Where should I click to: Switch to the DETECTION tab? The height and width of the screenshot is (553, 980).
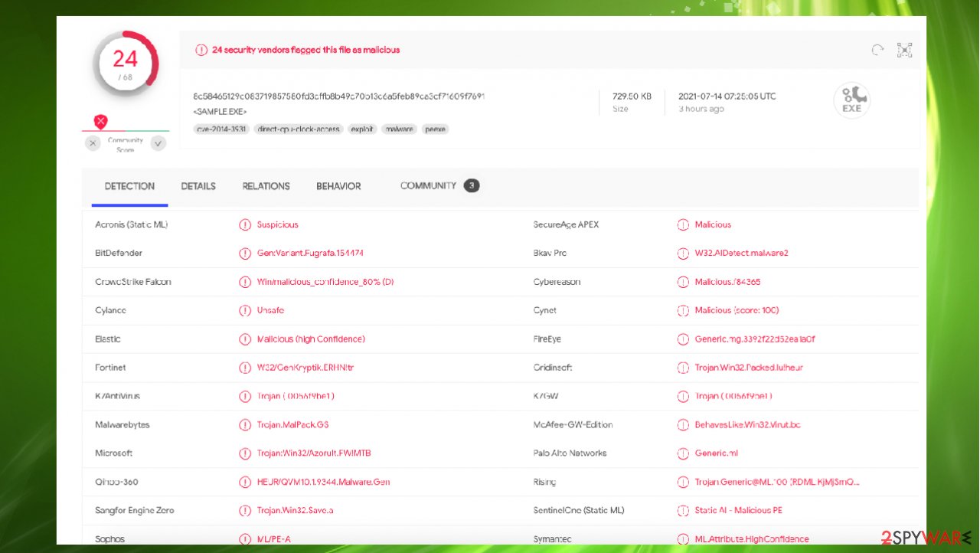[129, 186]
